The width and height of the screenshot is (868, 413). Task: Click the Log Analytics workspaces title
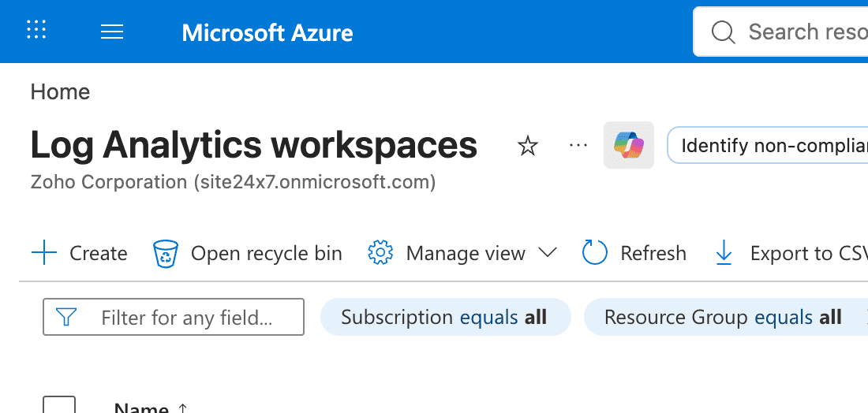click(x=253, y=145)
